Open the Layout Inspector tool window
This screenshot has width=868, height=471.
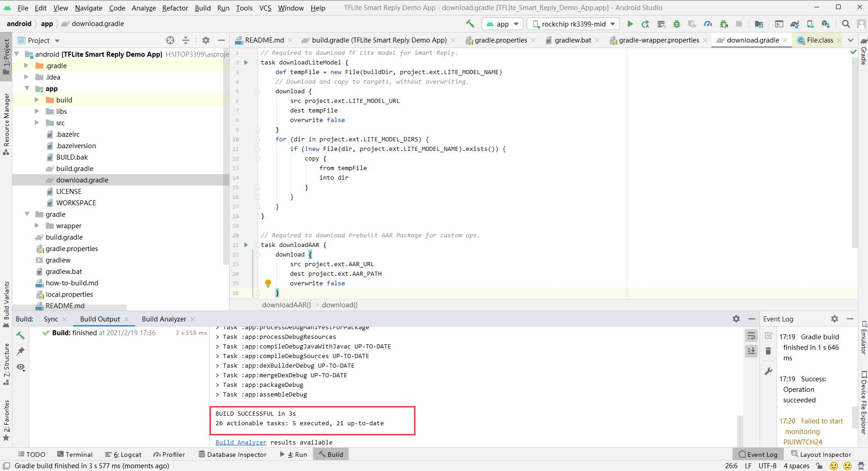tap(821, 454)
